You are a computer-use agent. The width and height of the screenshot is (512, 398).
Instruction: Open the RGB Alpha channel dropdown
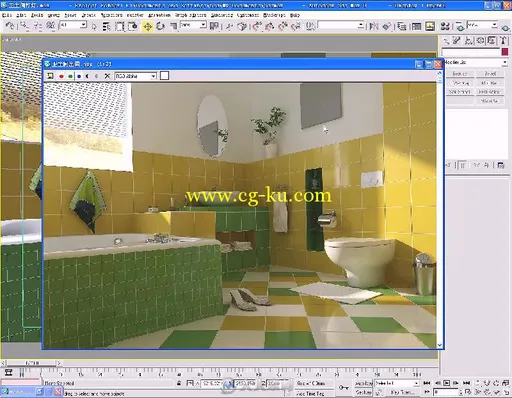click(136, 76)
